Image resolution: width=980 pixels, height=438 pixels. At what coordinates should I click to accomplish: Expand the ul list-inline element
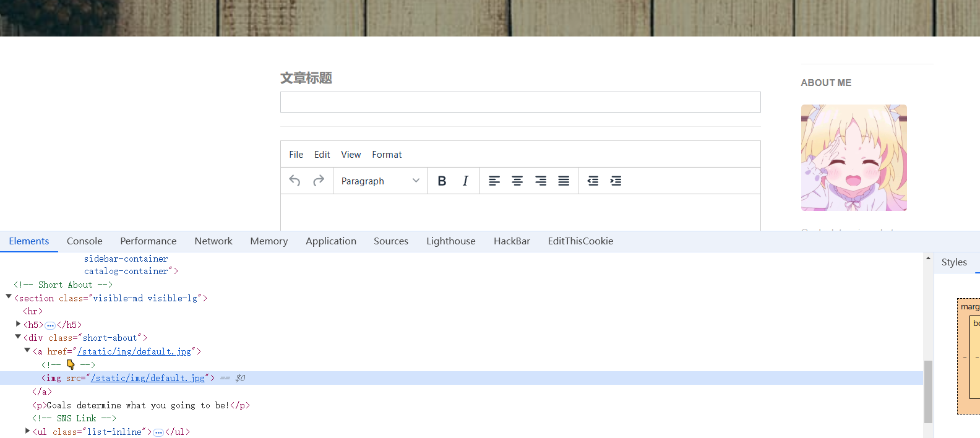(x=27, y=431)
